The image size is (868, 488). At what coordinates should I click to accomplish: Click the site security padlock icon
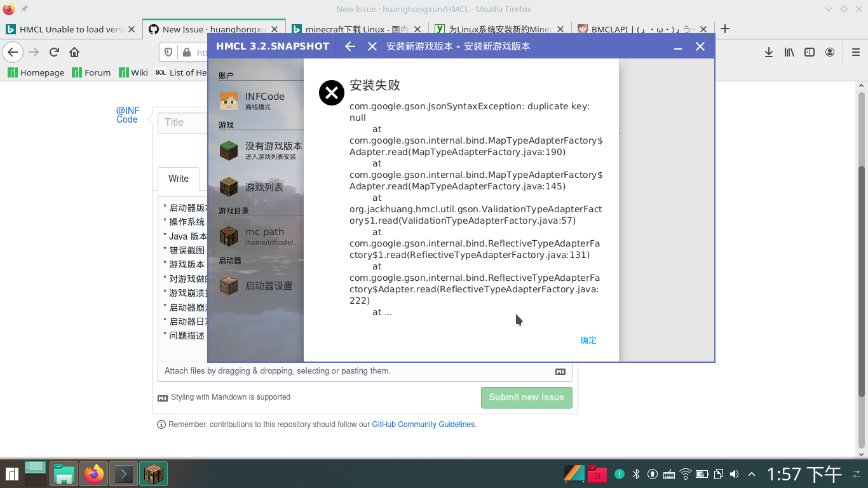pos(186,53)
